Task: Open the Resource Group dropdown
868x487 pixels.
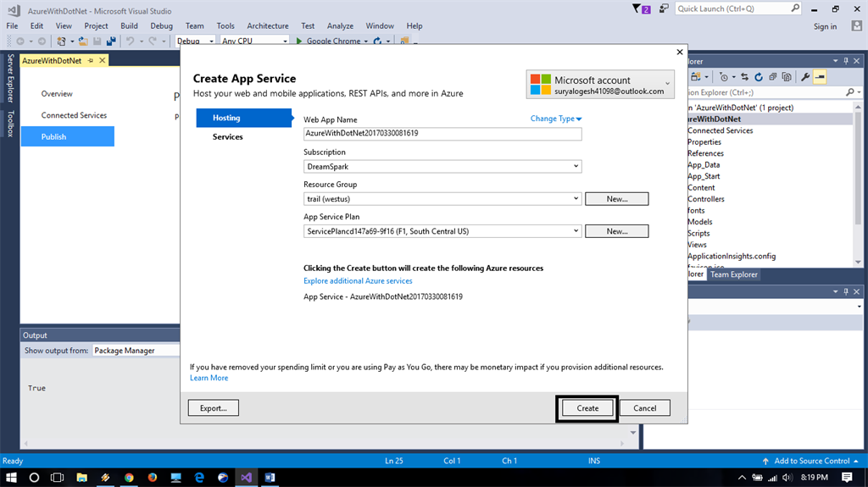Action: tap(442, 199)
